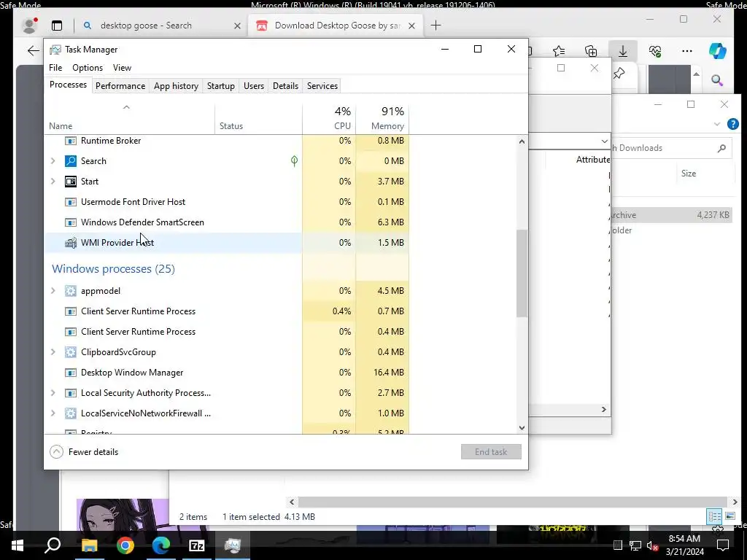The image size is (747, 560).
Task: Close the Download Desktop Goose tab
Action: pyautogui.click(x=411, y=26)
